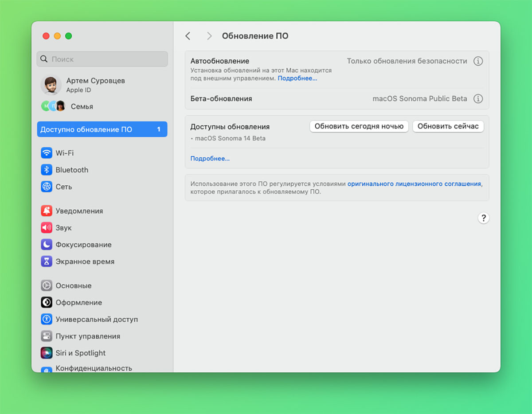Click the question mark help button
This screenshot has height=414, width=532.
pos(483,218)
